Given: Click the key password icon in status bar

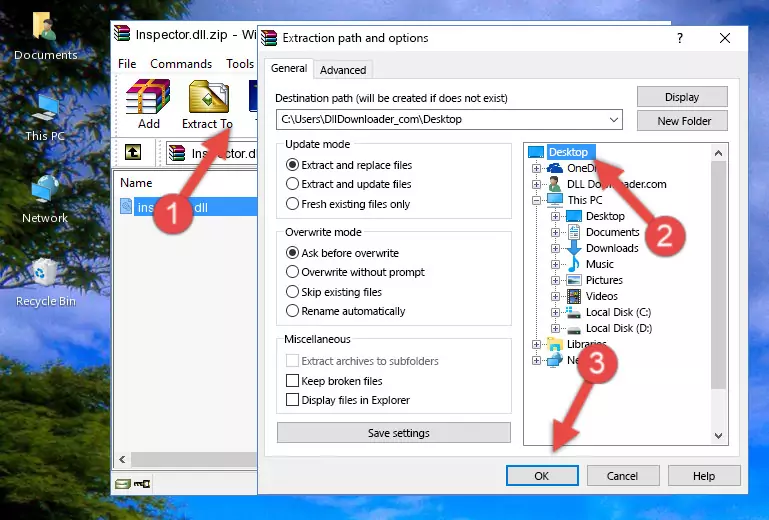Looking at the screenshot, I should pyautogui.click(x=142, y=484).
